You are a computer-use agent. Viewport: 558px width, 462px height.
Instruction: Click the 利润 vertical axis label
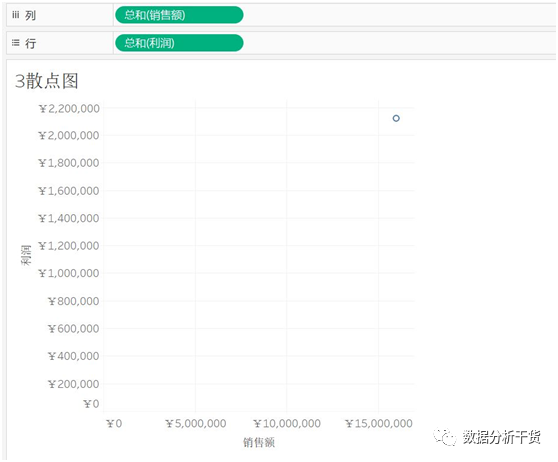(26, 255)
